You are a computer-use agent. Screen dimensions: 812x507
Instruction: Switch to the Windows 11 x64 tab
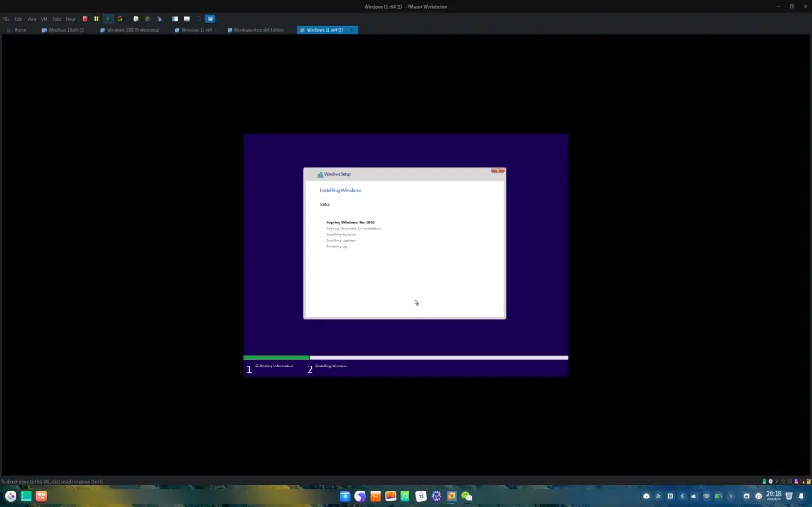(194, 30)
